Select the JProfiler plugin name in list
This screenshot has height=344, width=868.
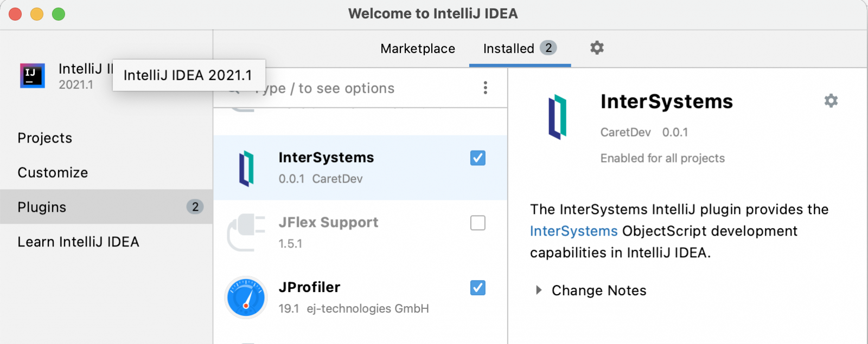(x=309, y=287)
